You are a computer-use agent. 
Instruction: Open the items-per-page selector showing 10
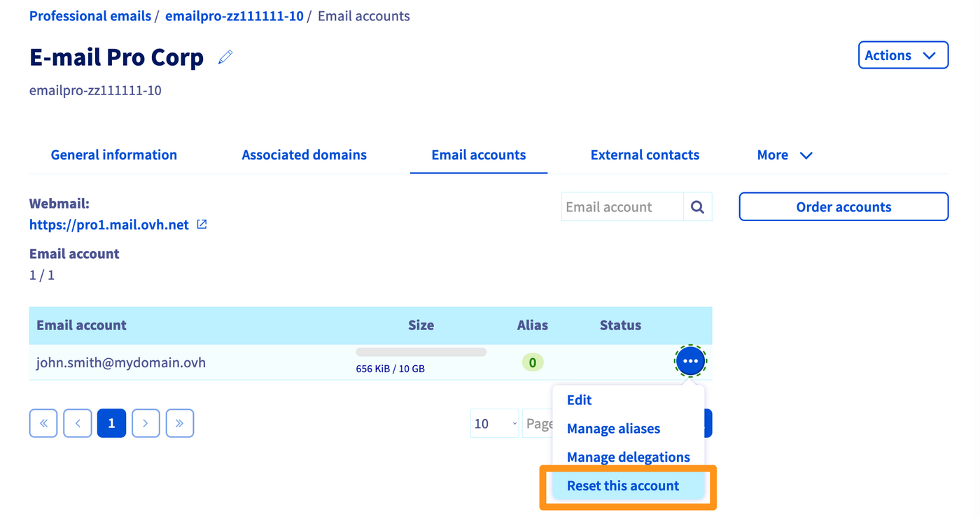(x=494, y=423)
